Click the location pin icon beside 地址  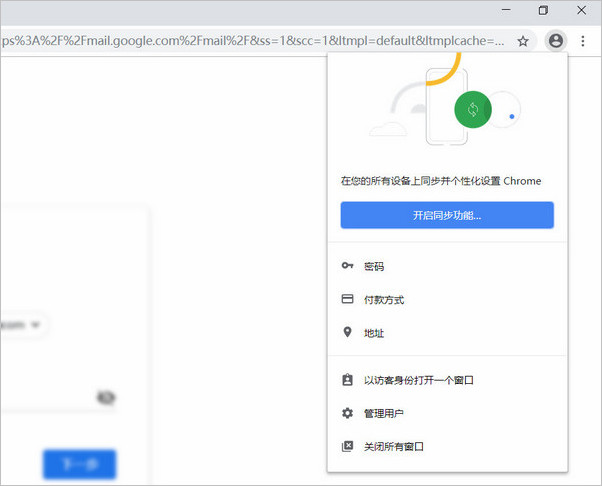347,332
